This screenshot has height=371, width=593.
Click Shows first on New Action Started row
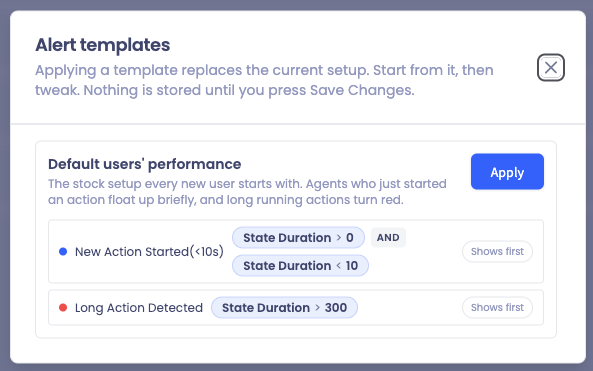pos(497,251)
